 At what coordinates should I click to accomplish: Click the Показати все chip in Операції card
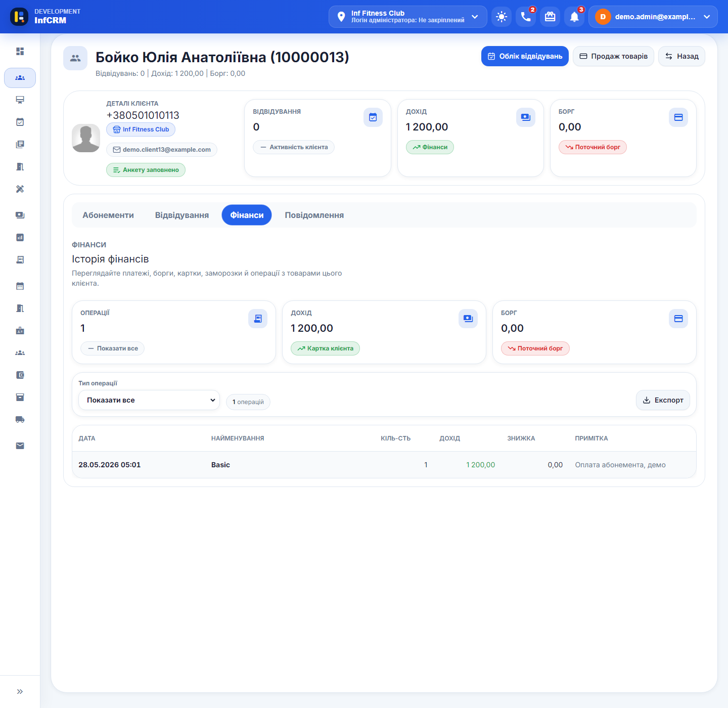pyautogui.click(x=112, y=348)
